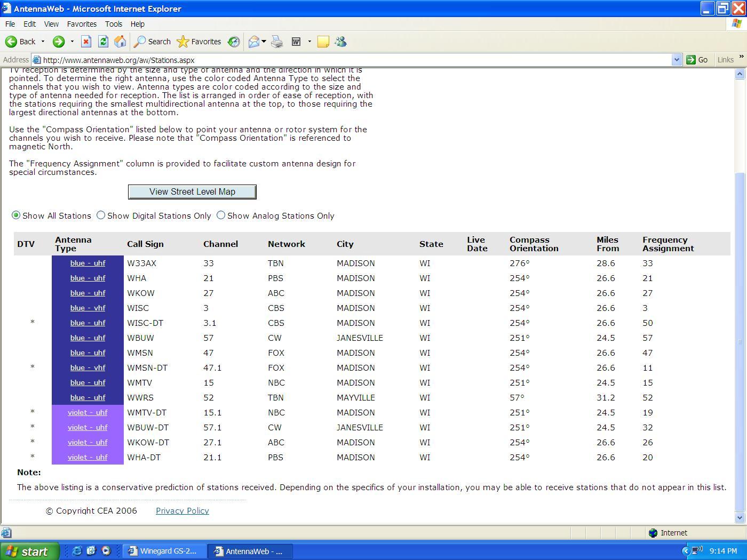747x560 pixels.
Task: Click the Stop loading toolbar icon
Action: tap(86, 42)
